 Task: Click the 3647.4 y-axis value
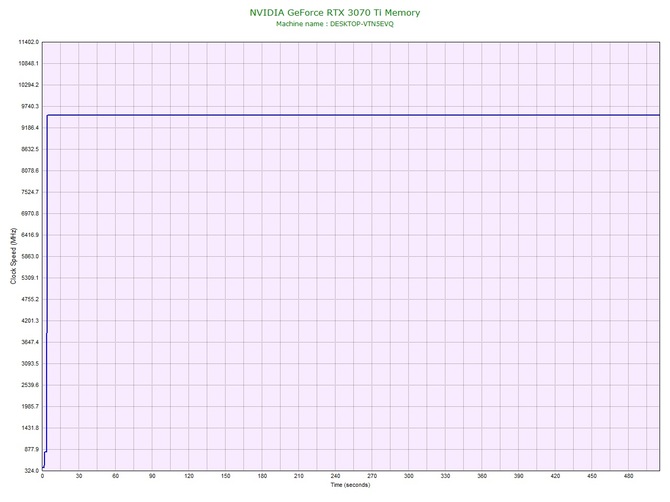point(30,342)
